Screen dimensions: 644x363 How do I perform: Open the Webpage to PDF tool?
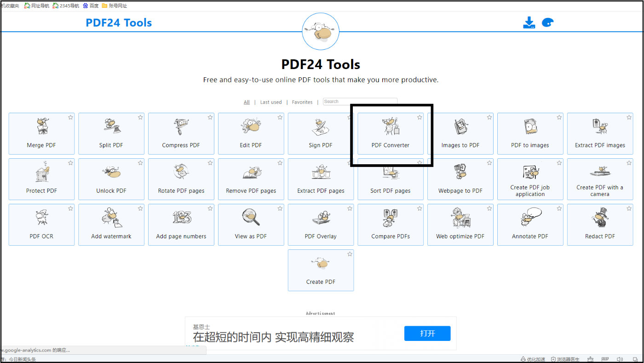[460, 179]
